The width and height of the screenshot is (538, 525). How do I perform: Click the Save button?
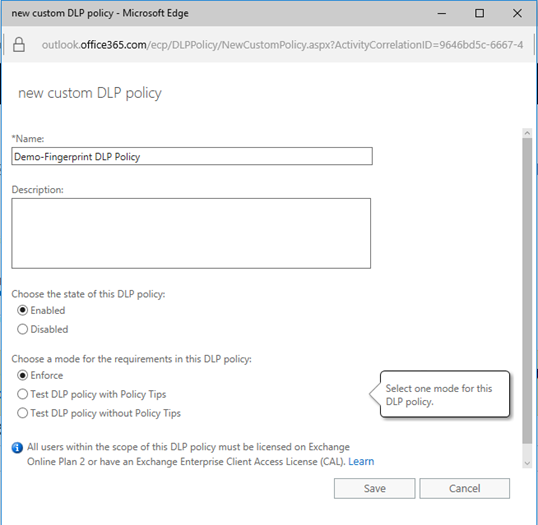(374, 488)
